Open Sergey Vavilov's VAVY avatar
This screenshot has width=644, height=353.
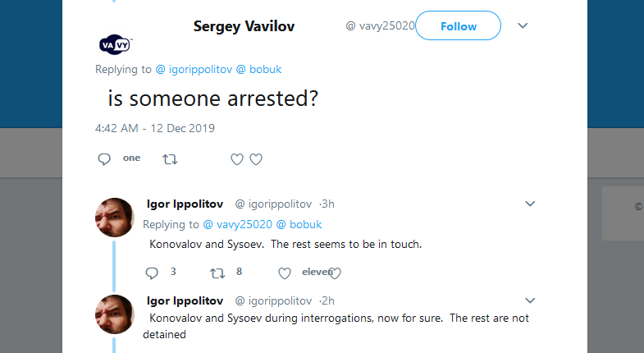point(115,44)
